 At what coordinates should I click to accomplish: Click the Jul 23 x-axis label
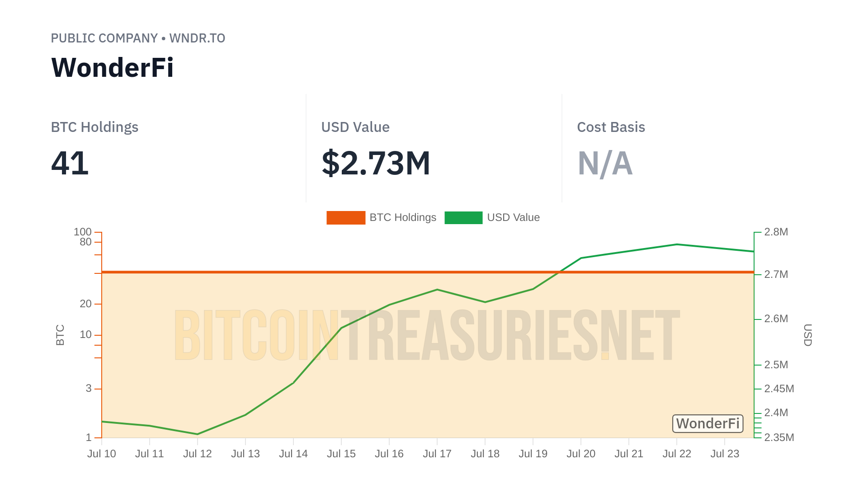pos(725,454)
